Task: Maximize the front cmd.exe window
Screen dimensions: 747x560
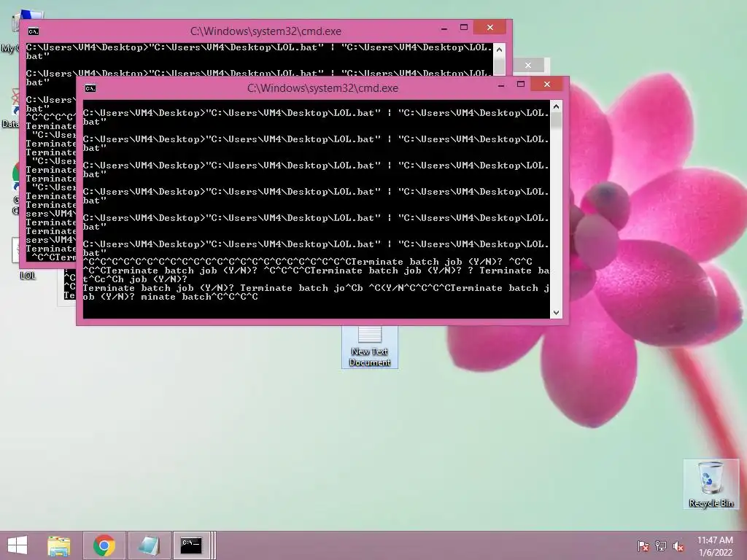Action: click(521, 85)
